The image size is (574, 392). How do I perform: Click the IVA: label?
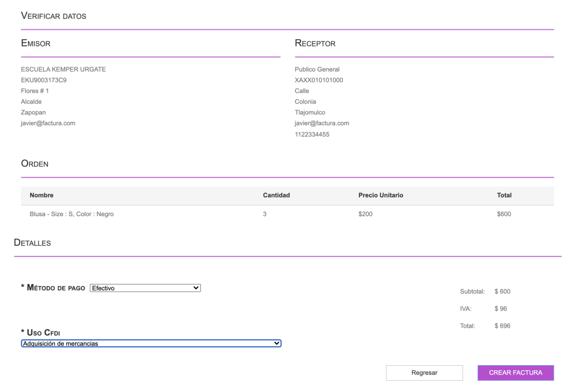pyautogui.click(x=466, y=309)
